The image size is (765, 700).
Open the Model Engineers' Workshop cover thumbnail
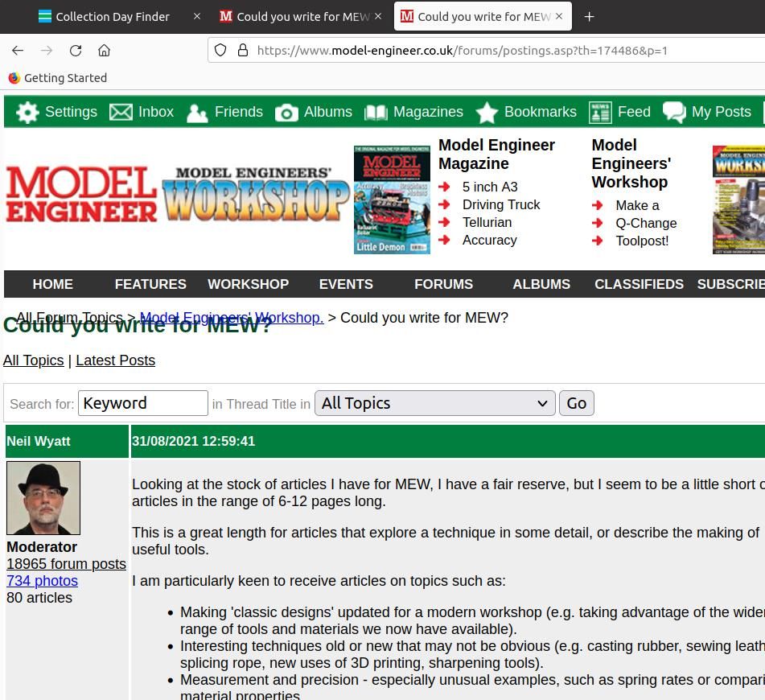(x=738, y=200)
